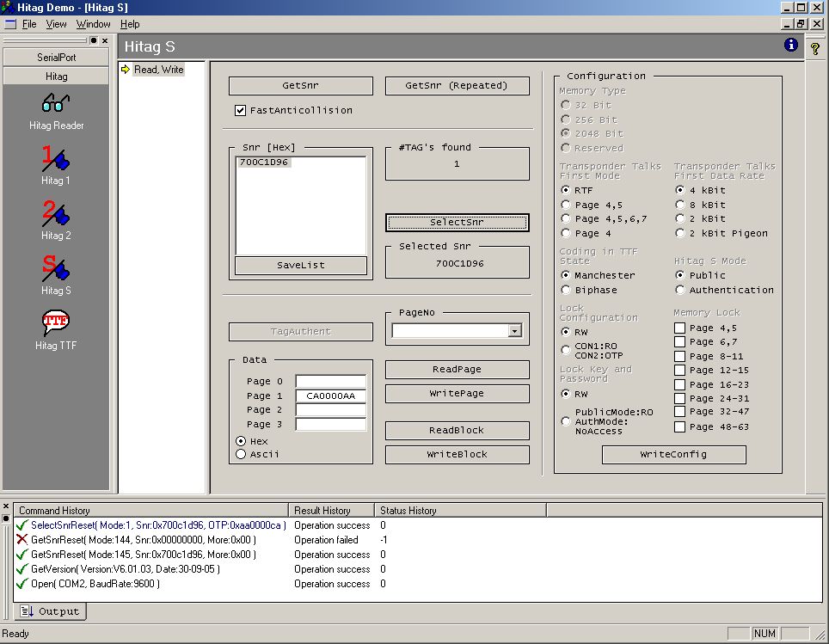
Task: Click the Status History column header
Action: coord(460,510)
